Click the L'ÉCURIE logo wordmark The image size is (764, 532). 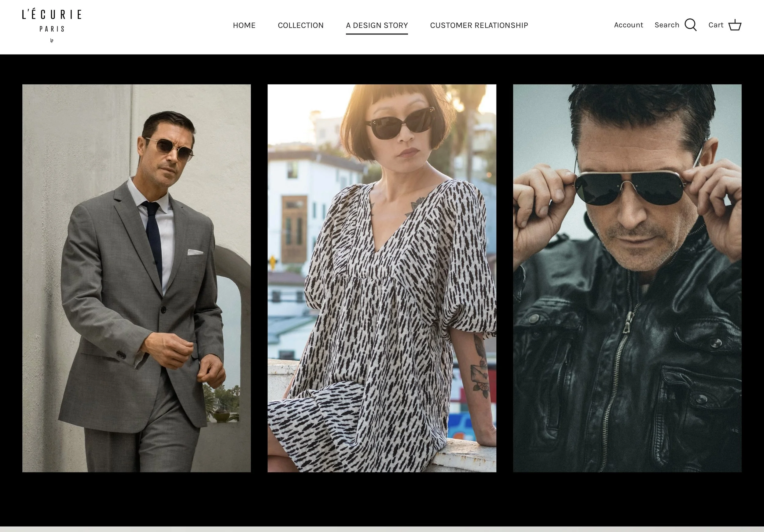pyautogui.click(x=52, y=15)
